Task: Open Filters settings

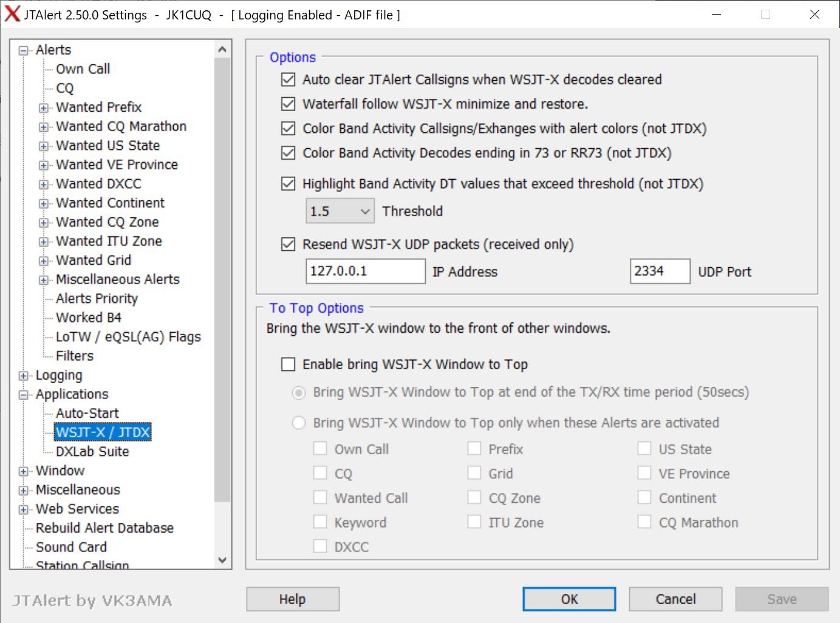Action: pos(75,356)
